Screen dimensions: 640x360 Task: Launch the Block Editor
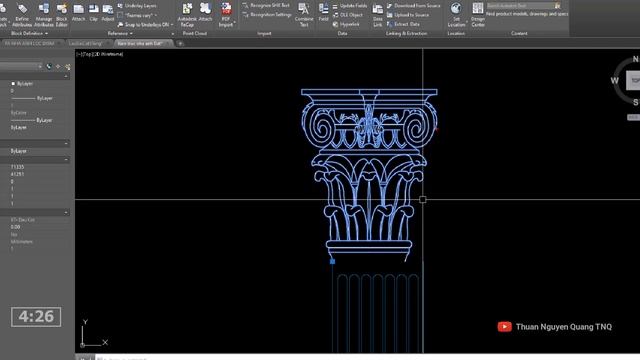click(62, 15)
